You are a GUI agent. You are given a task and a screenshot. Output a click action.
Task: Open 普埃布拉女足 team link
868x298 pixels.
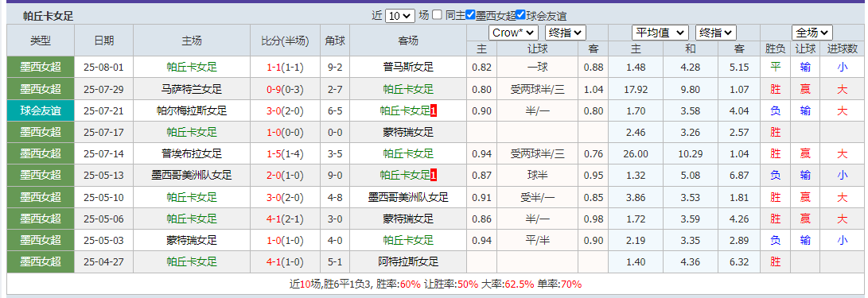[192, 153]
